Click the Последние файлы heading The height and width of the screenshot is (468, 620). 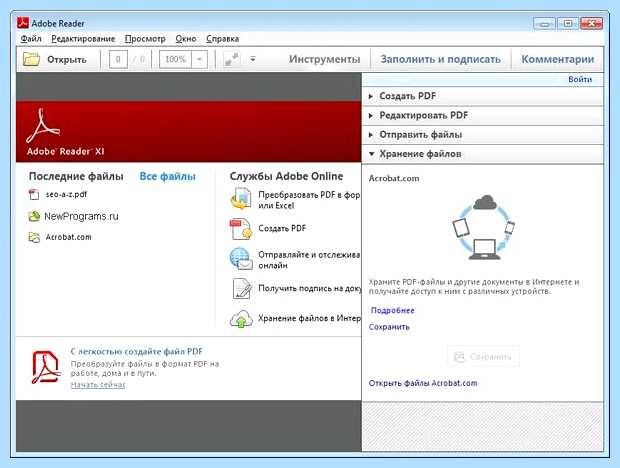(x=76, y=176)
